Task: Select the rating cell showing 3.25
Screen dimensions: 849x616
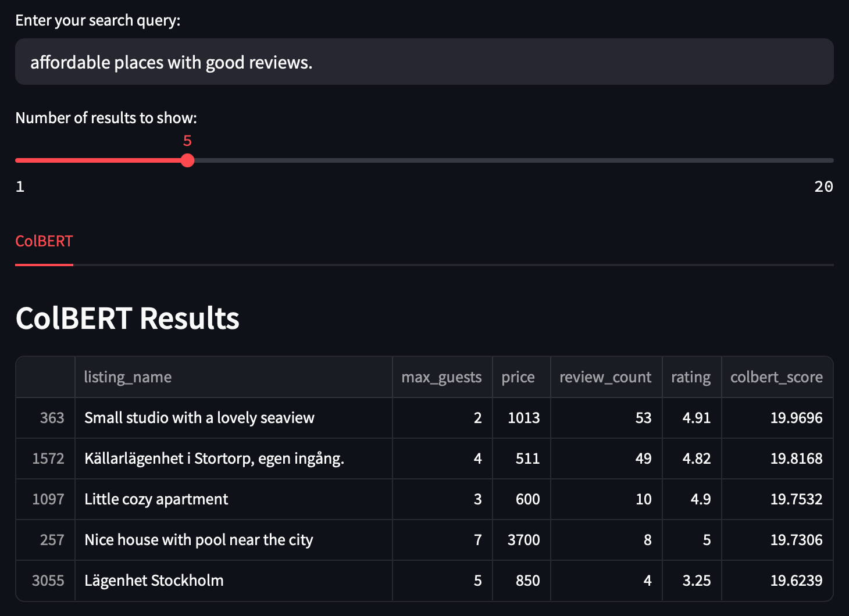Action: coord(692,581)
